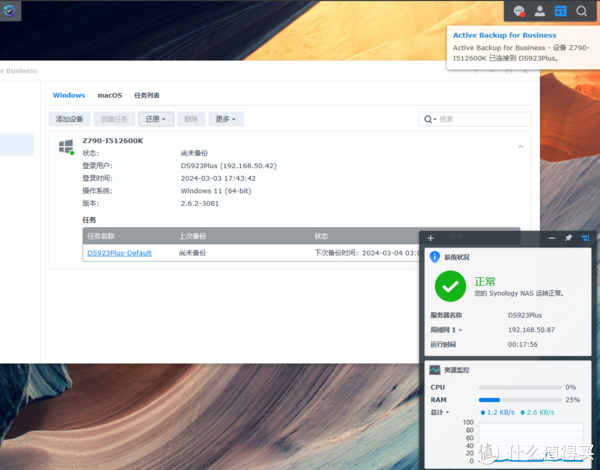Screen dimensions: 600x470
Task: Open the 还原 restore dropdown button
Action: (x=156, y=119)
